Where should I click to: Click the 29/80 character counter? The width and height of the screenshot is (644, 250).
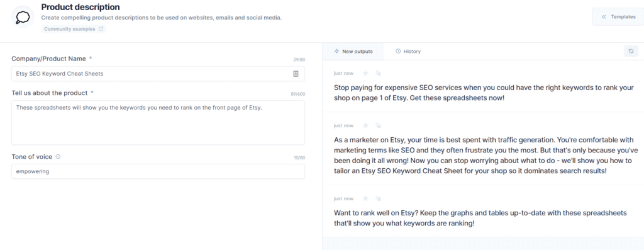tap(299, 60)
